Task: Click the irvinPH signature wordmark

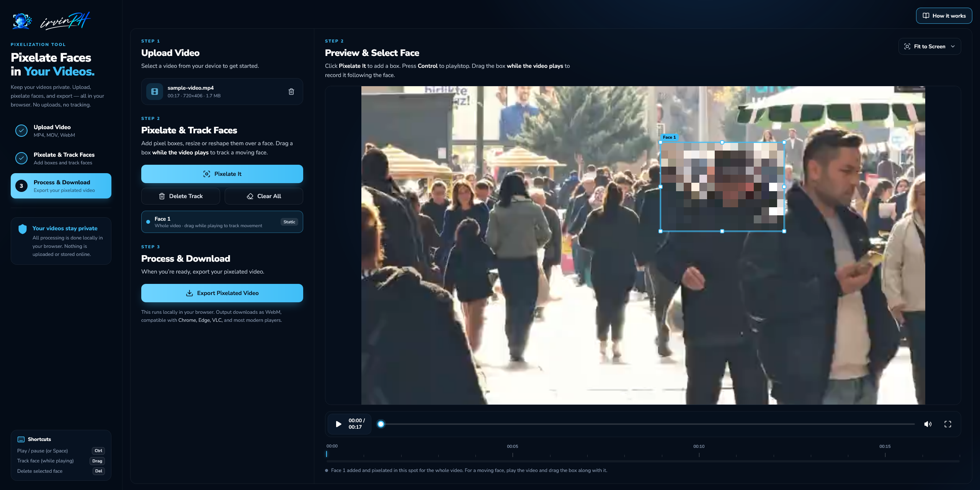Action: [x=65, y=21]
